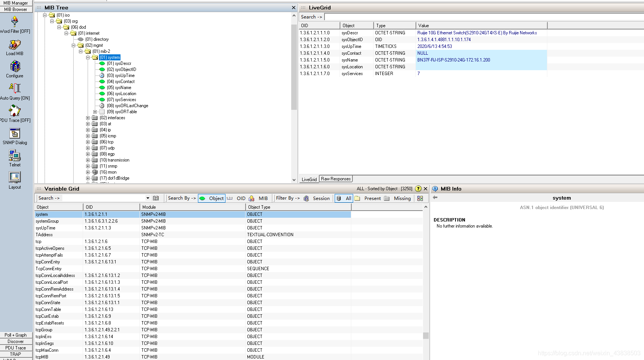Collapse the mib-2 tree node
The height and width of the screenshot is (360, 644).
tap(81, 51)
